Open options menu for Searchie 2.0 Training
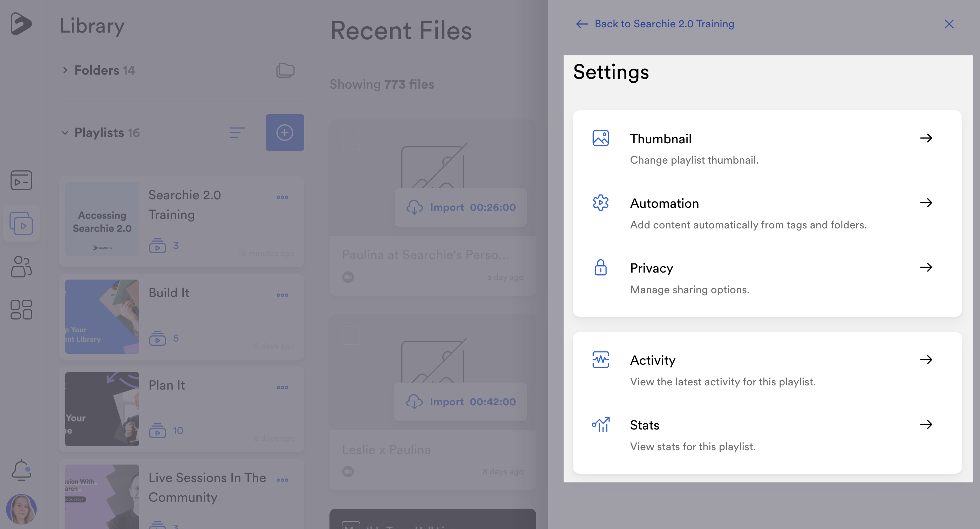The width and height of the screenshot is (980, 529). 282,197
